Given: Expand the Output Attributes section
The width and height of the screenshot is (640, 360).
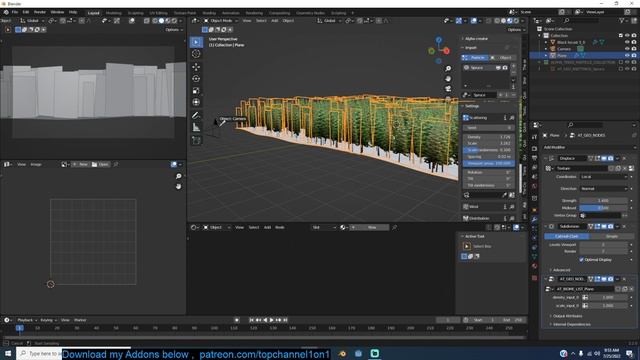Looking at the screenshot, I should (x=566, y=316).
